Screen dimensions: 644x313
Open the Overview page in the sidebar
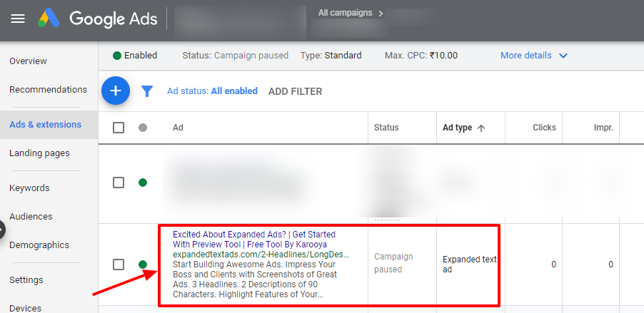(x=28, y=61)
